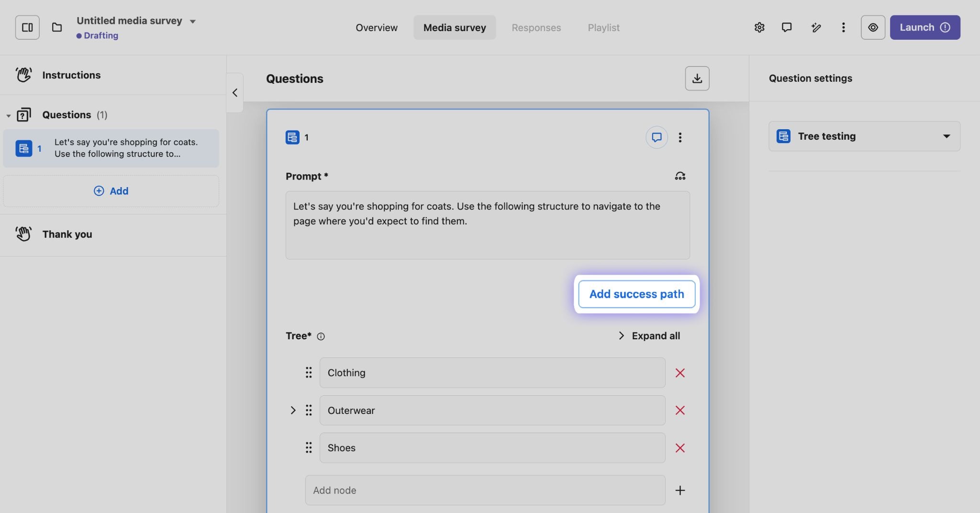The image size is (980, 513).
Task: Switch to the Responses tab
Action: [x=536, y=28]
